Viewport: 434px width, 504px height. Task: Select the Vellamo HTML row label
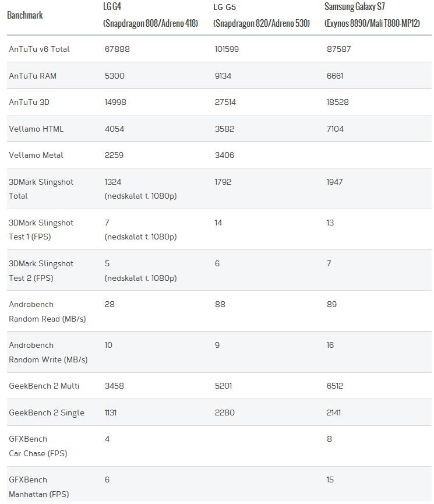click(36, 129)
